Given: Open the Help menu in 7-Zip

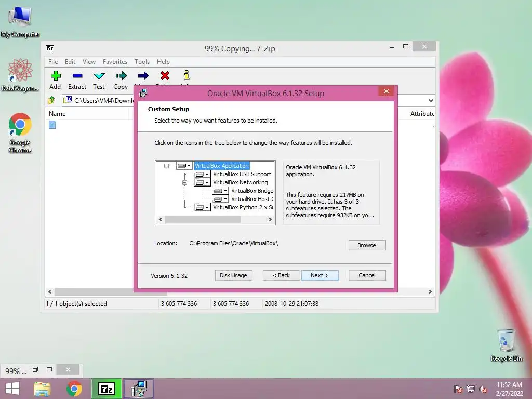Looking at the screenshot, I should [x=163, y=62].
